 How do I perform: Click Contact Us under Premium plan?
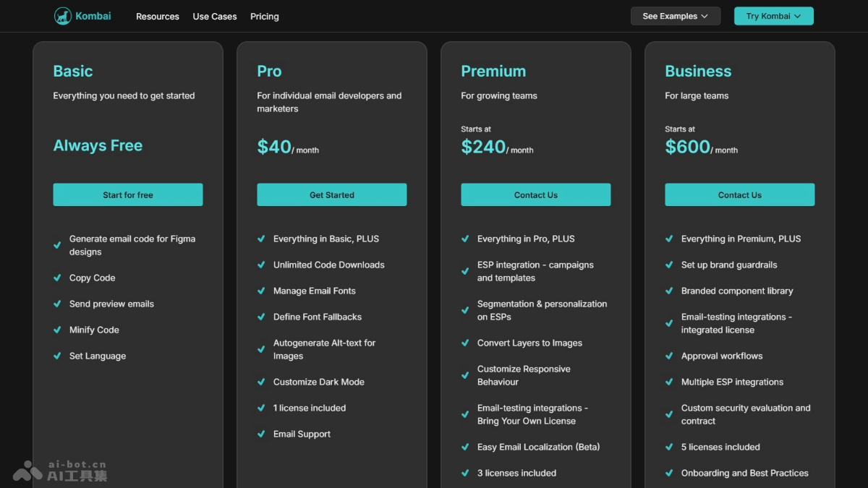click(x=536, y=194)
